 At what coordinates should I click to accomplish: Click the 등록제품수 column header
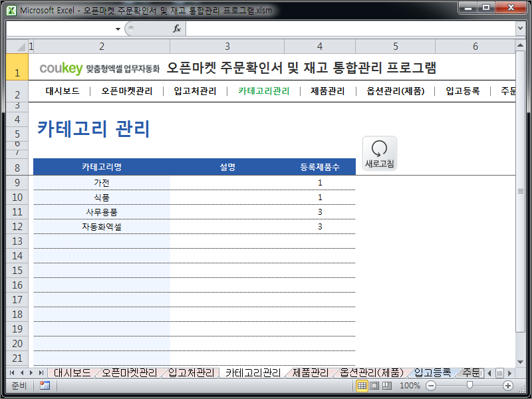tap(320, 167)
